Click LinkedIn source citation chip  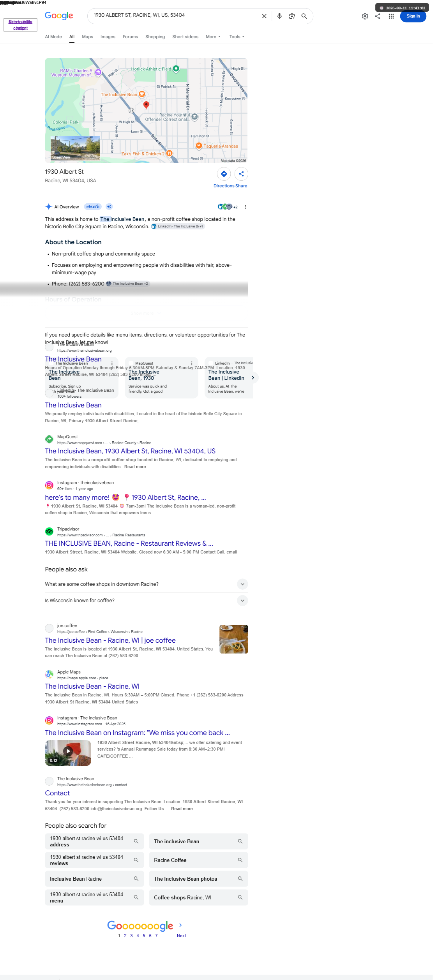pyautogui.click(x=178, y=226)
